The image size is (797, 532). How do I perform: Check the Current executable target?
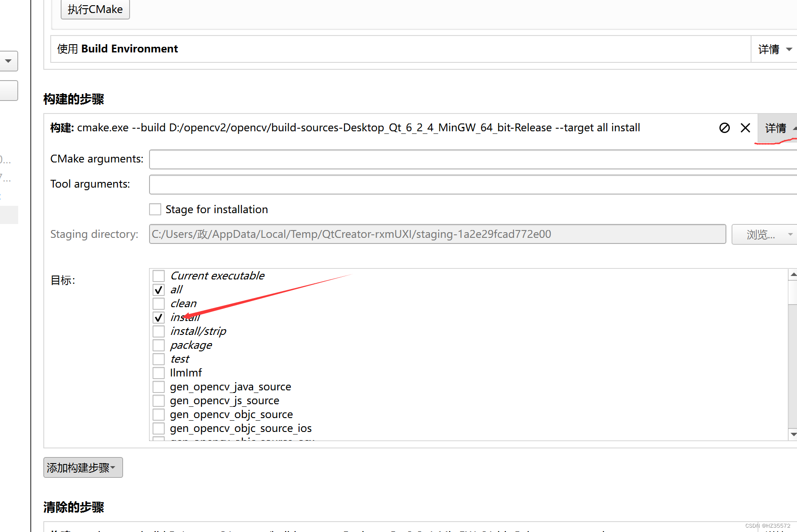[159, 276]
